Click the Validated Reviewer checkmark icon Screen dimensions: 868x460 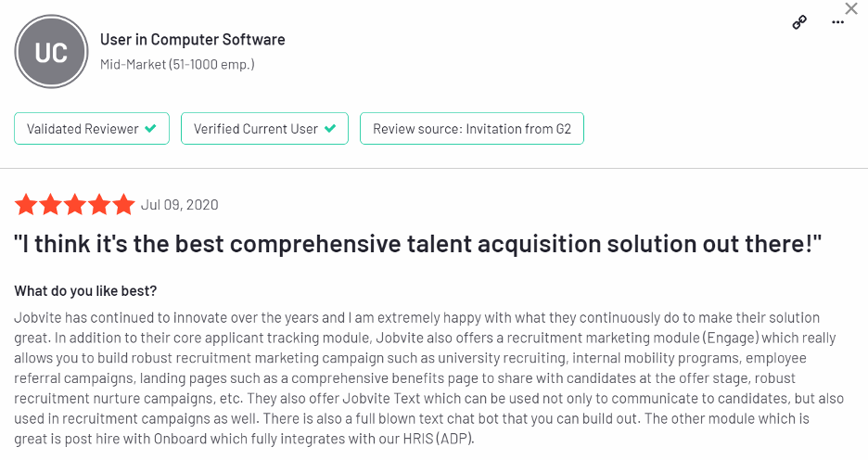tap(150, 128)
